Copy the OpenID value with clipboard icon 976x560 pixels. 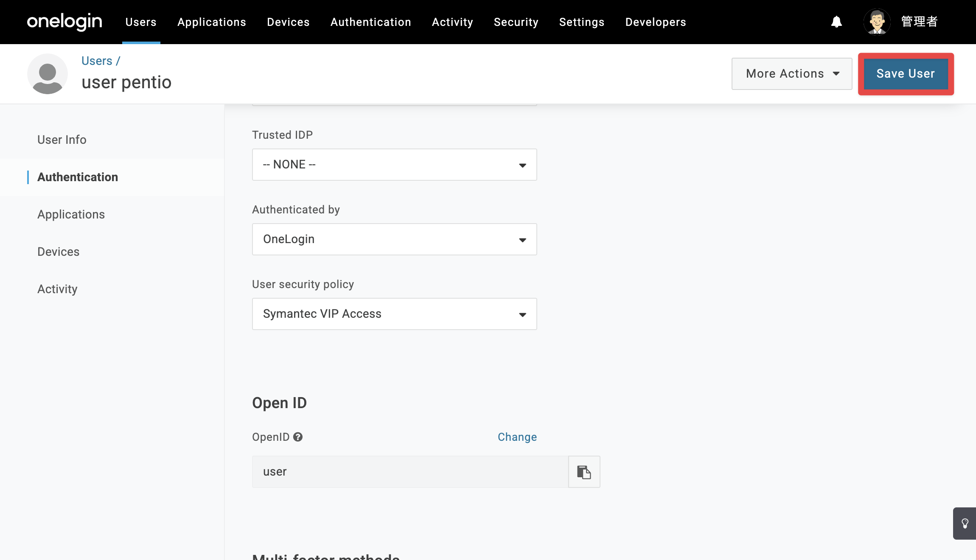pos(584,472)
